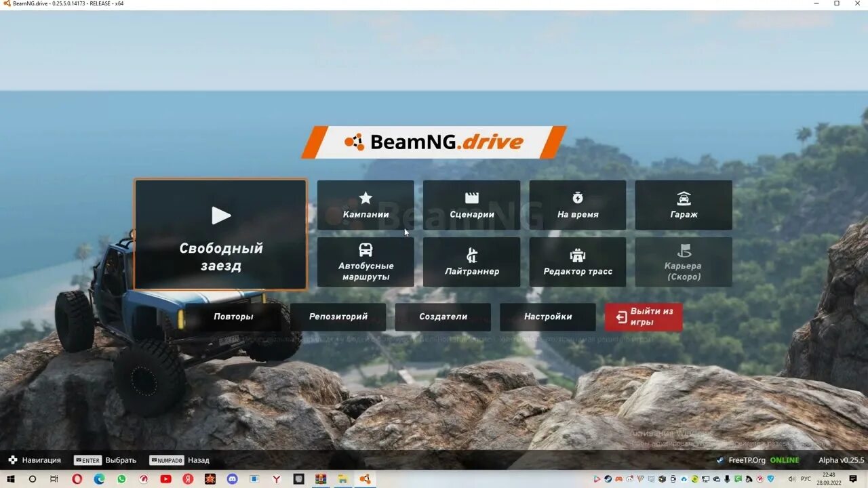Click the Steam logo beside FreeTP.Org
This screenshot has width=868, height=488.
pyautogui.click(x=720, y=460)
